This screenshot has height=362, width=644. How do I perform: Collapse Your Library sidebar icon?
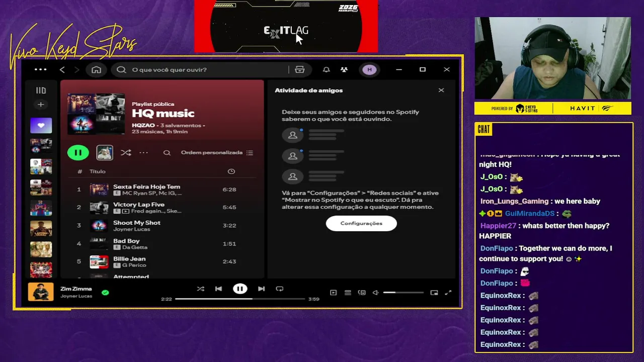[x=41, y=90]
